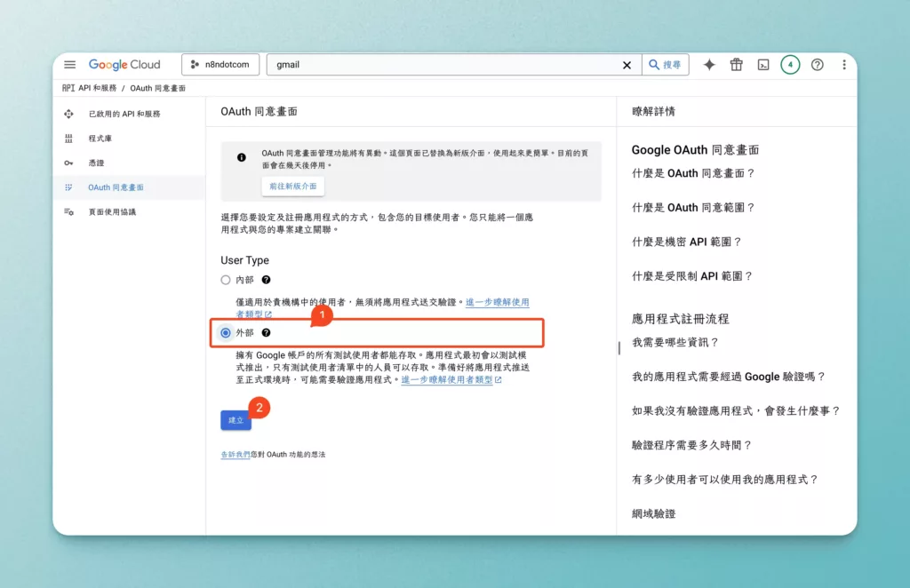Viewport: 910px width, 588px height.
Task: Activate the Cloud Shell terminal icon
Action: (x=763, y=65)
